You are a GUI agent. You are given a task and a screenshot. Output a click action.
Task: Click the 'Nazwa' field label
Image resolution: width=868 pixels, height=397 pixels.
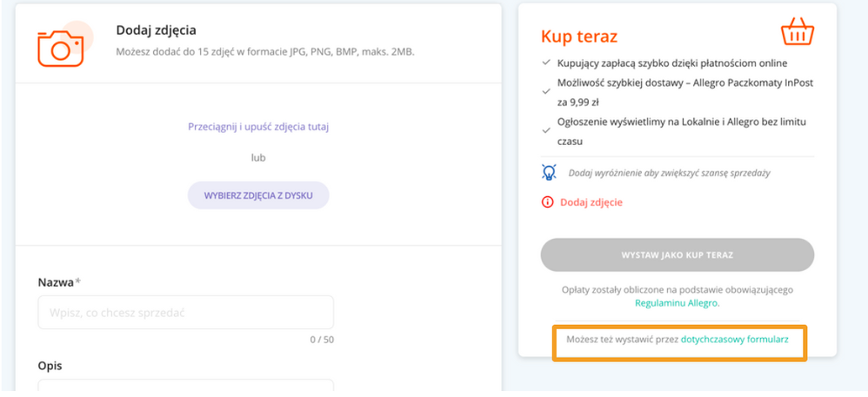[x=56, y=282]
